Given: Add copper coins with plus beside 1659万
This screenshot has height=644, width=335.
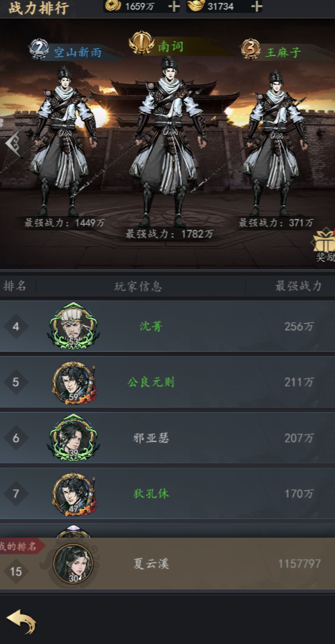Looking at the screenshot, I should [x=174, y=6].
